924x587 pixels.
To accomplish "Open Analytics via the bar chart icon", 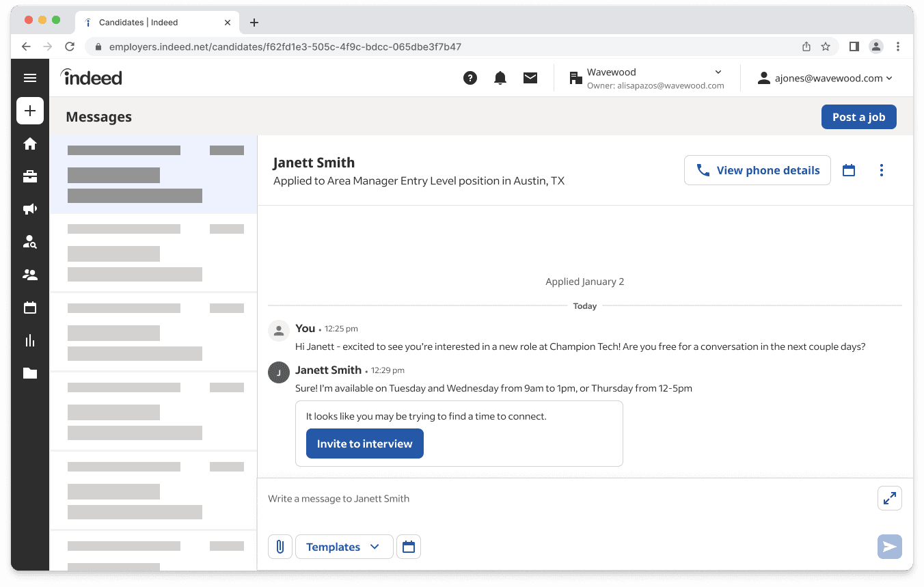I will coord(30,340).
